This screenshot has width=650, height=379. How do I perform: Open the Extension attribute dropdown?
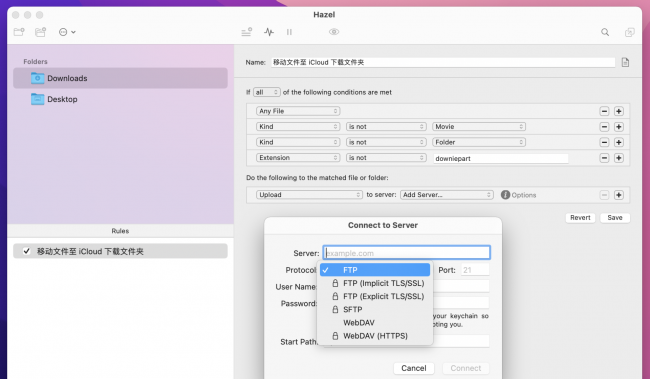[298, 158]
